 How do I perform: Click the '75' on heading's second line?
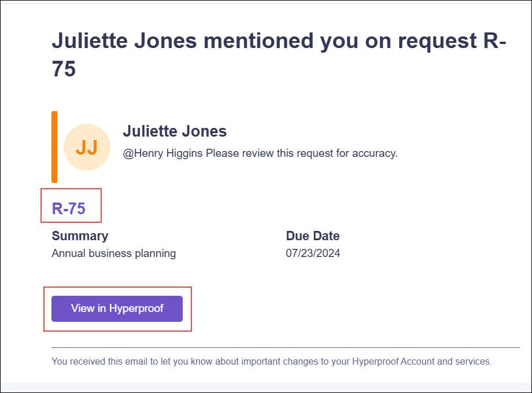click(x=64, y=69)
